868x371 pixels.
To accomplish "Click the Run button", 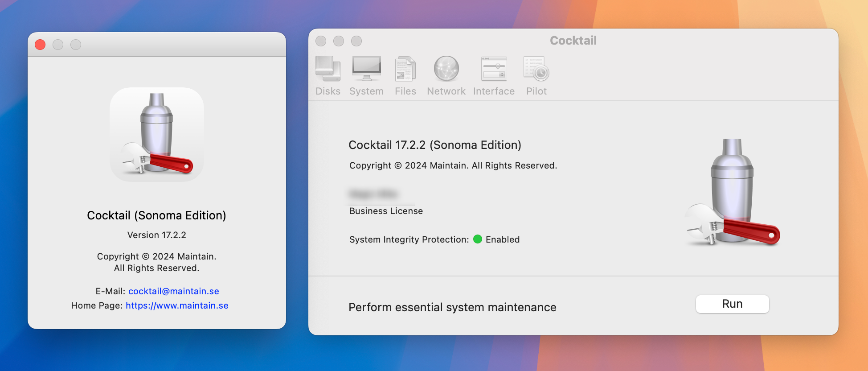I will [x=732, y=304].
